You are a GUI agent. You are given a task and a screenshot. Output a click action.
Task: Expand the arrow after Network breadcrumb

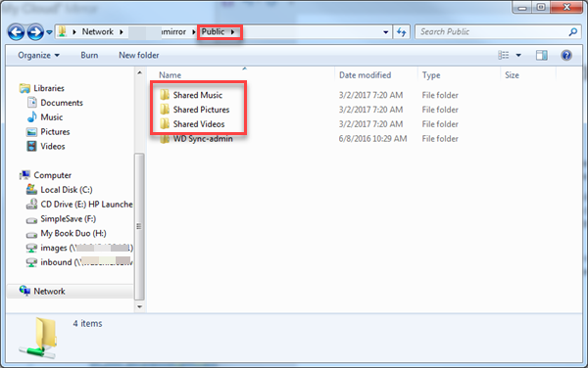[122, 32]
